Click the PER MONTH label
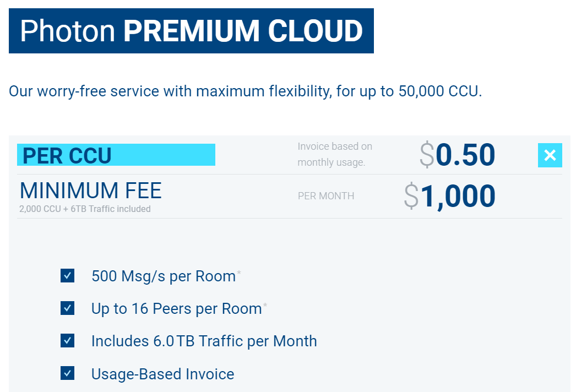Image resolution: width=576 pixels, height=392 pixels. pyautogui.click(x=326, y=196)
